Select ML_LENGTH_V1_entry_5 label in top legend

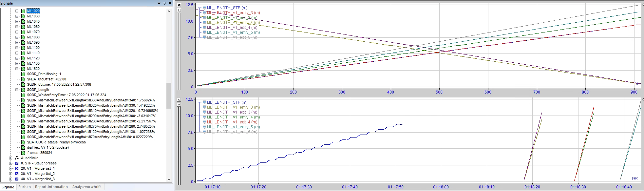233,32
